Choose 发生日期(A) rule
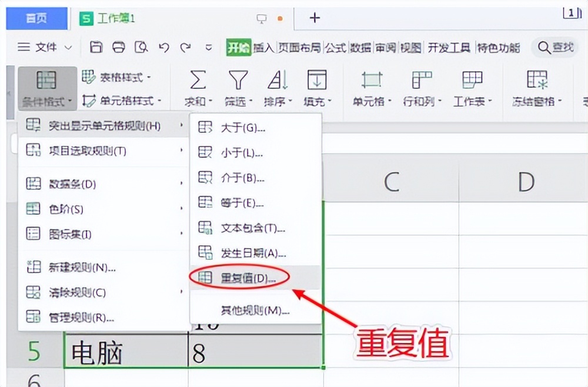The width and height of the screenshot is (588, 387). 256,253
